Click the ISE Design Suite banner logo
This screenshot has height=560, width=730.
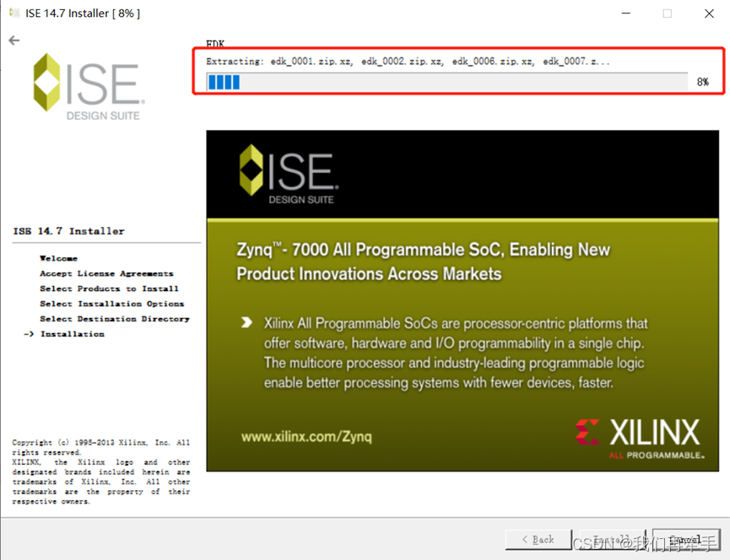(289, 174)
